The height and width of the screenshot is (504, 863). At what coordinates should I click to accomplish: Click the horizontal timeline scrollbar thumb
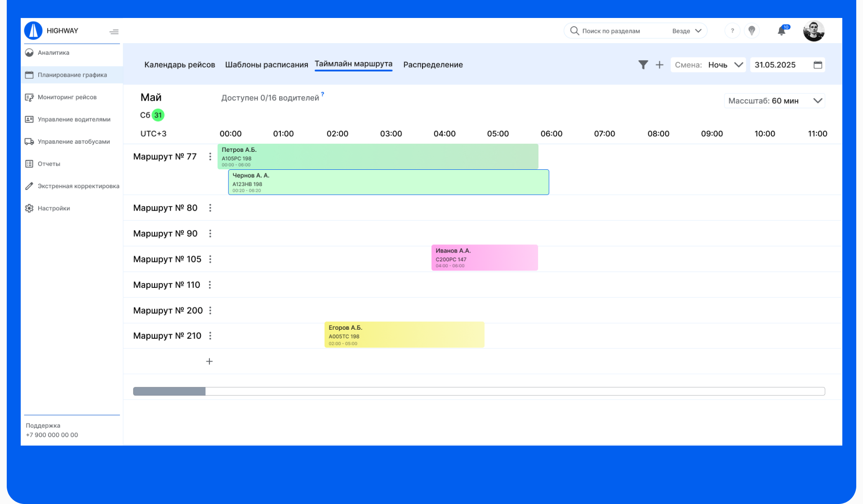pos(169,391)
